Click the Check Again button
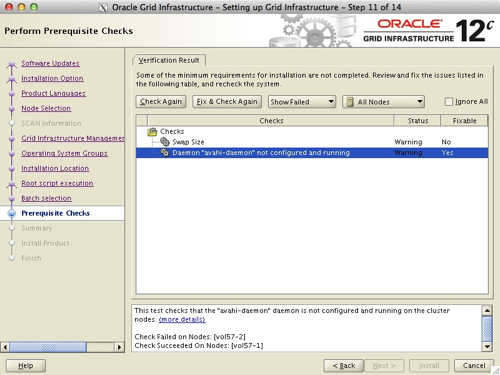The image size is (500, 375). point(161,102)
